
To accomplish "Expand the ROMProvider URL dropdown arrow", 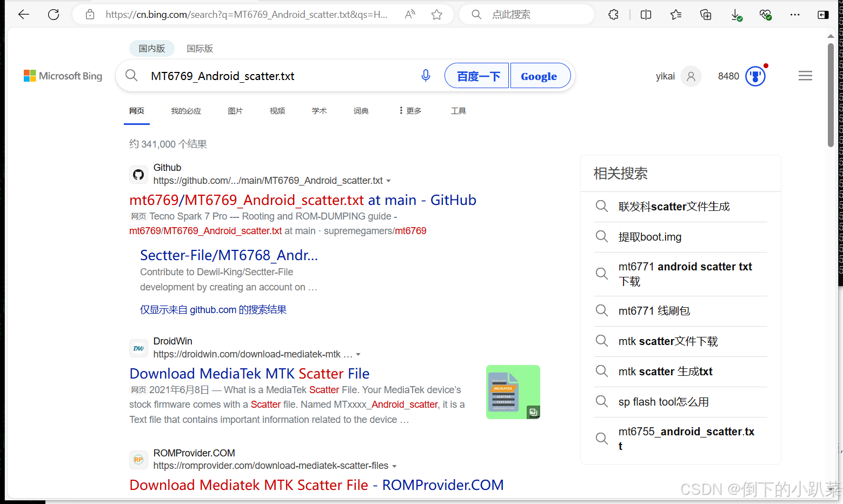I will [x=394, y=466].
